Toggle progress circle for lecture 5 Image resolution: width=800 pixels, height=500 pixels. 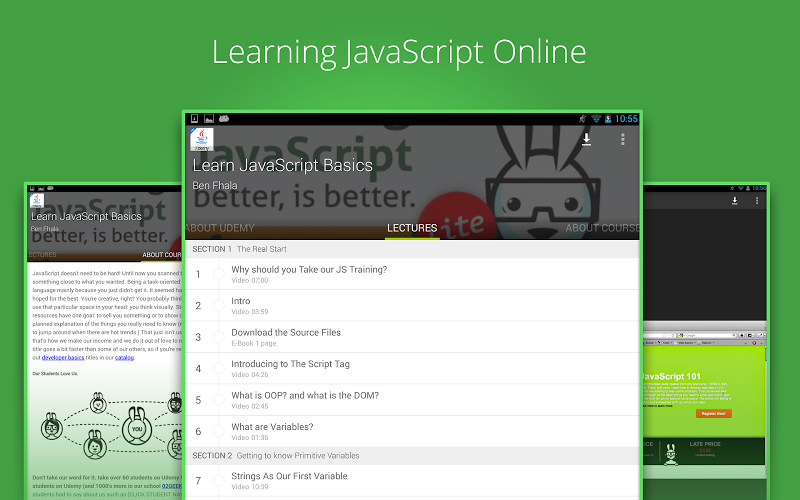(x=218, y=400)
